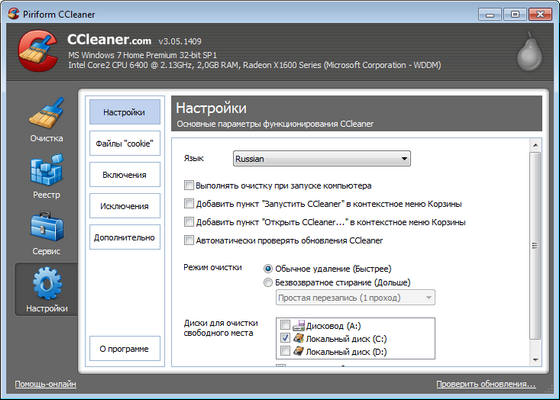Click the settings scrollbar up arrow

[535, 145]
